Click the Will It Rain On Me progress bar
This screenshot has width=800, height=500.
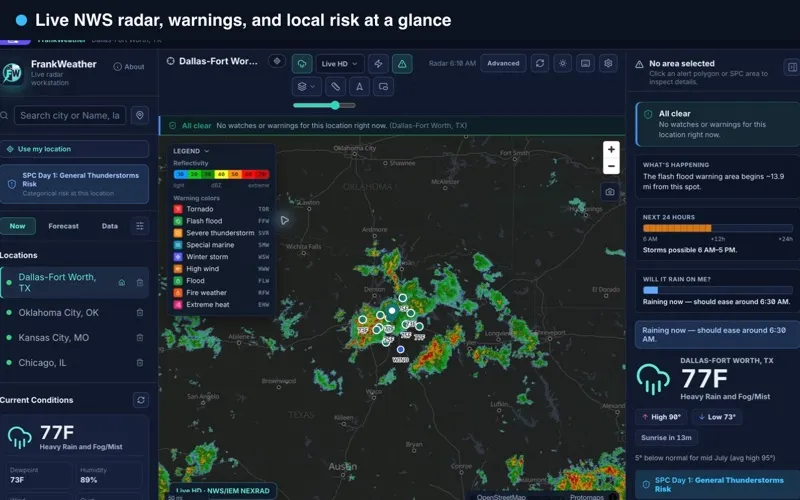click(717, 290)
